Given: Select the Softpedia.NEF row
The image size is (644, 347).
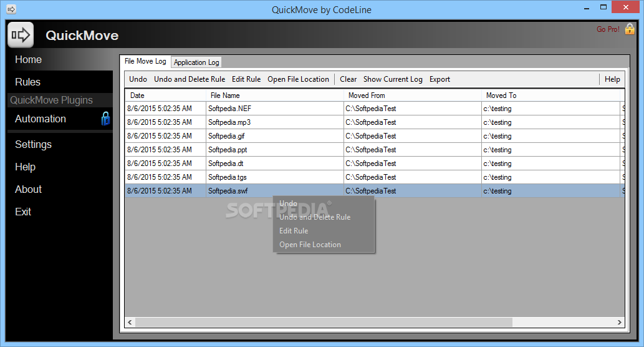Looking at the screenshot, I should point(375,109).
